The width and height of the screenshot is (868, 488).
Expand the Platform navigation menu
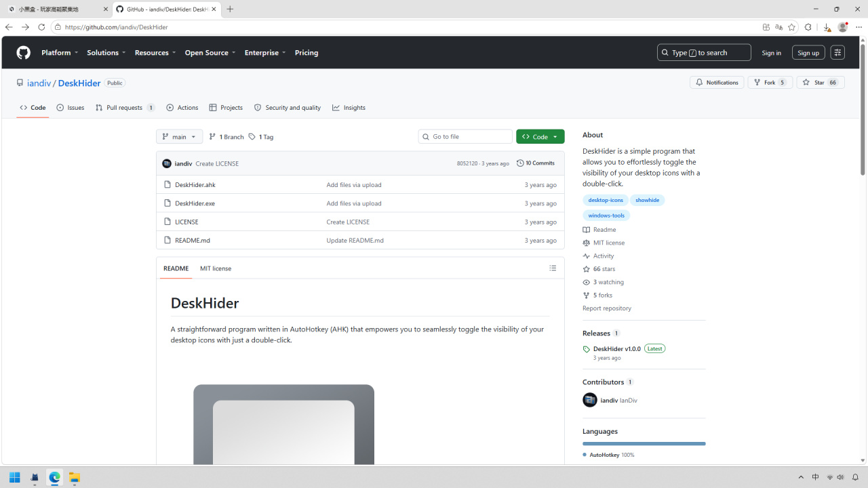coord(60,53)
